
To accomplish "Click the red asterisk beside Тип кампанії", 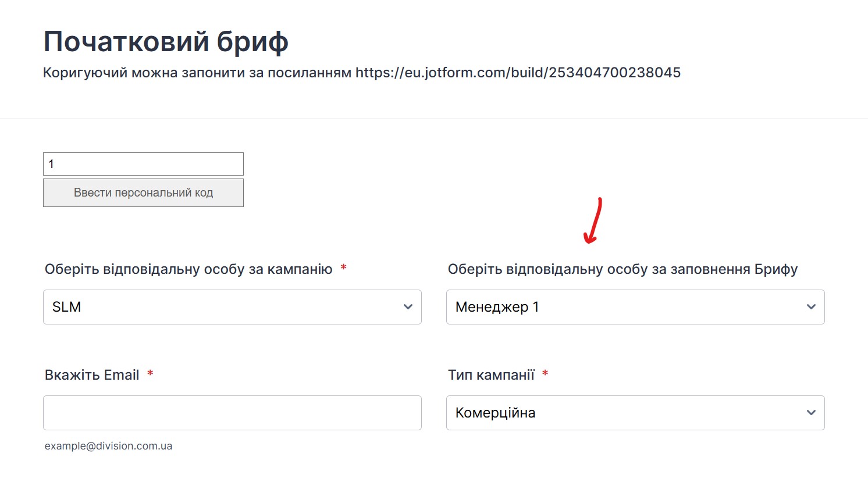I will coord(545,373).
